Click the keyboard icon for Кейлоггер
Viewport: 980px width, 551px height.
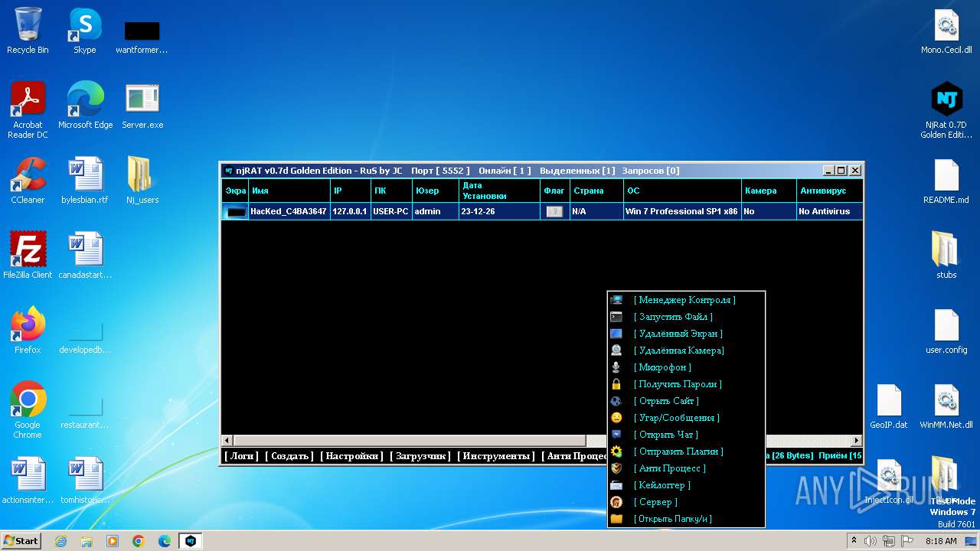coord(616,485)
